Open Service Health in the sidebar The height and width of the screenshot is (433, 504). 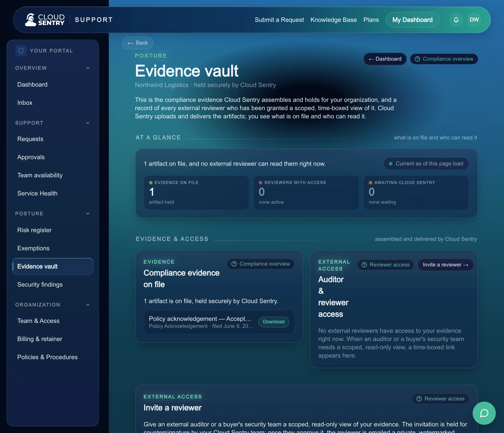[53, 193]
